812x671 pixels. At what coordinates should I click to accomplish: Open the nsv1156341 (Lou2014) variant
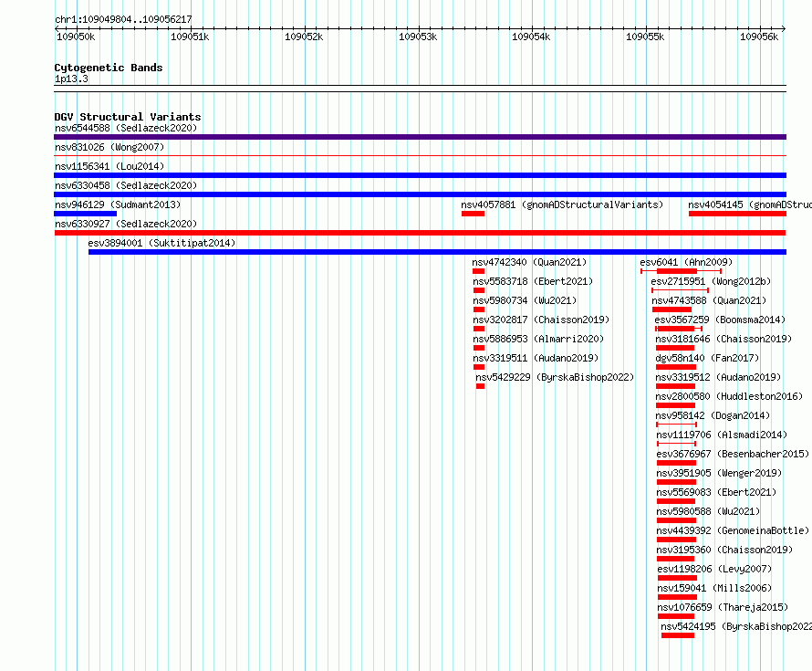[x=109, y=166]
